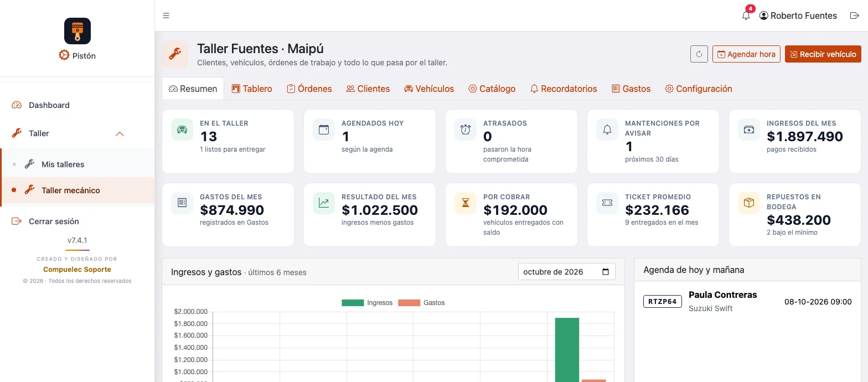
Task: Click the bell icon in Mantenciones por avisar card
Action: point(607,130)
